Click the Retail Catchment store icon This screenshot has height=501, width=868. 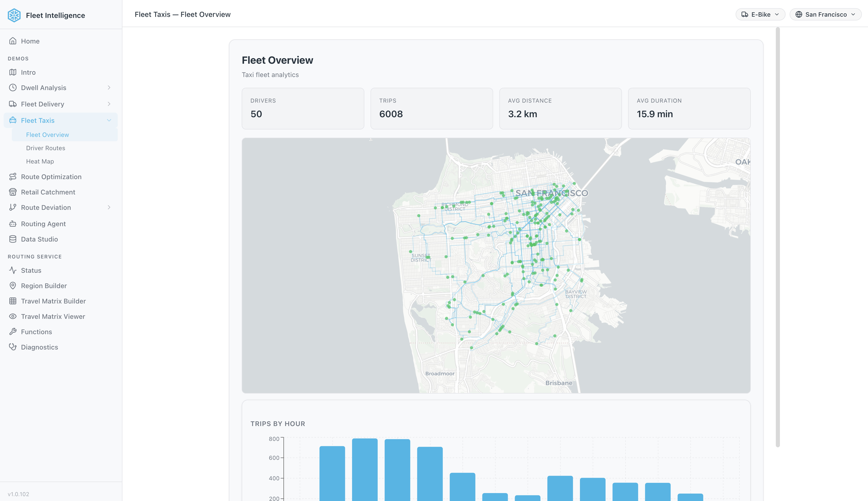[13, 192]
